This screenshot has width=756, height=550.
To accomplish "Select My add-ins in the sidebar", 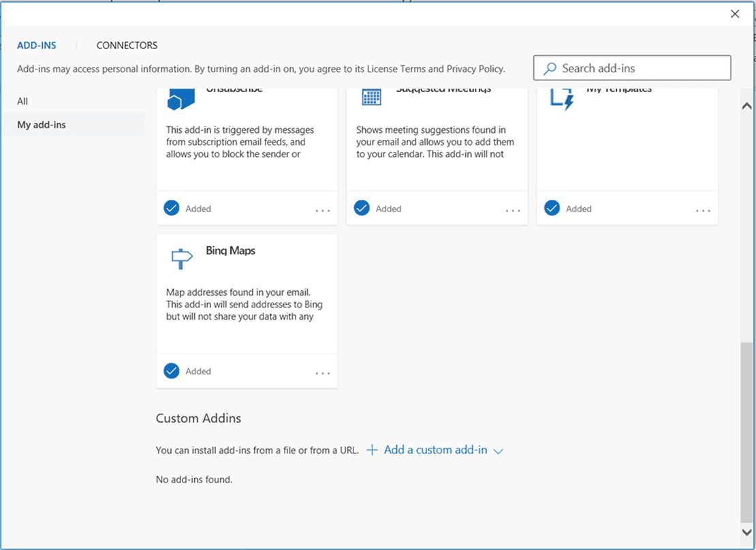I will (x=41, y=125).
